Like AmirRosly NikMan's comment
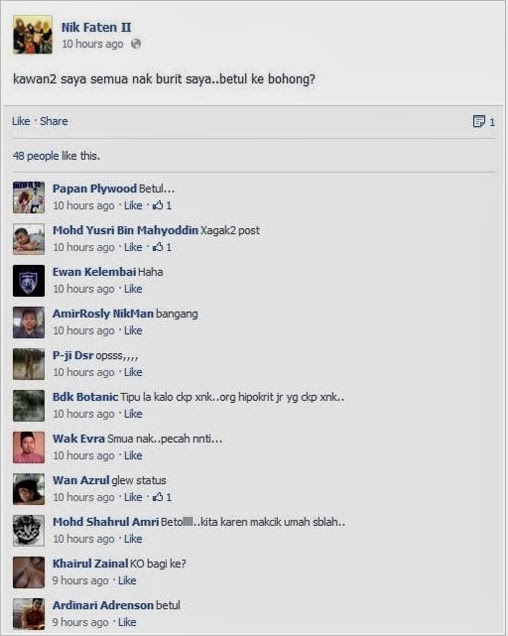This screenshot has height=636, width=508. coord(133,331)
